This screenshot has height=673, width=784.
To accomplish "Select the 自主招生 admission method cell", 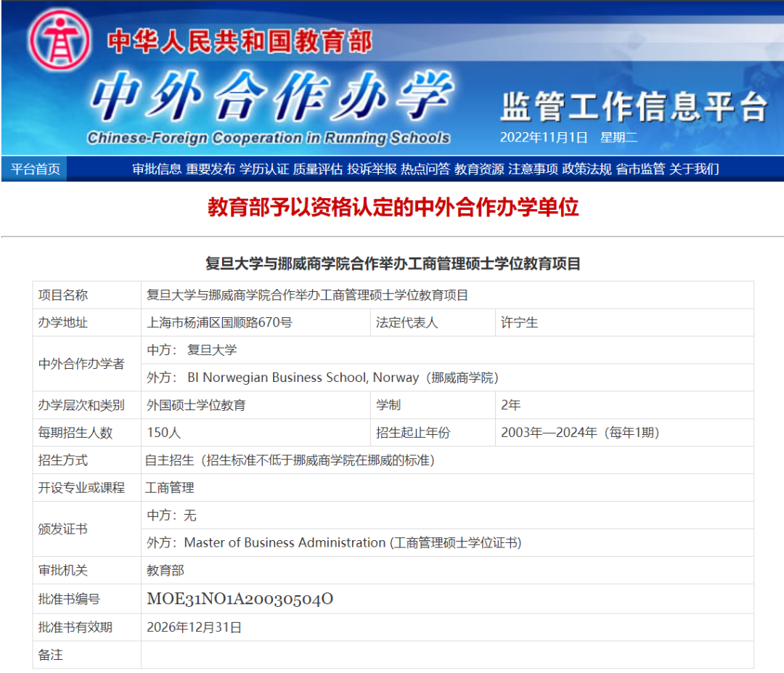I will pyautogui.click(x=447, y=460).
